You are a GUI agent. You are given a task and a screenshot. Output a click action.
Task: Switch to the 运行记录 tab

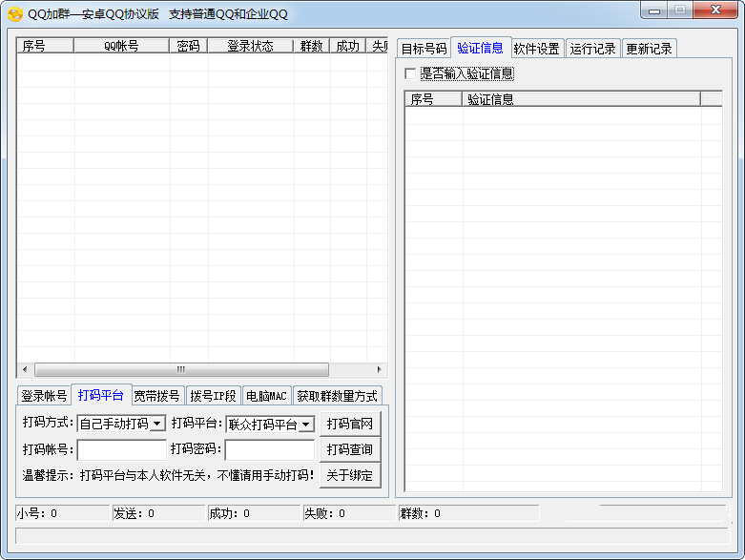tap(592, 49)
